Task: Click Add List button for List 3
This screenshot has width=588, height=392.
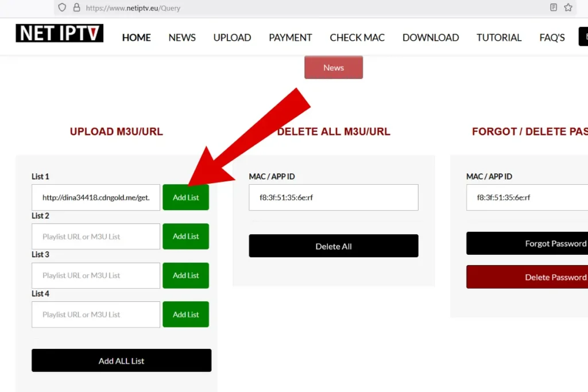Action: click(185, 275)
